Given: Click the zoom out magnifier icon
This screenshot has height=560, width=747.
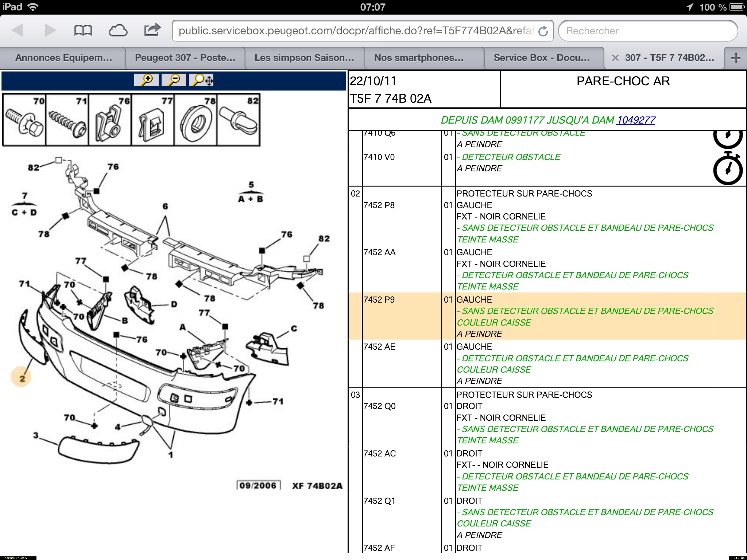Looking at the screenshot, I should (174, 80).
